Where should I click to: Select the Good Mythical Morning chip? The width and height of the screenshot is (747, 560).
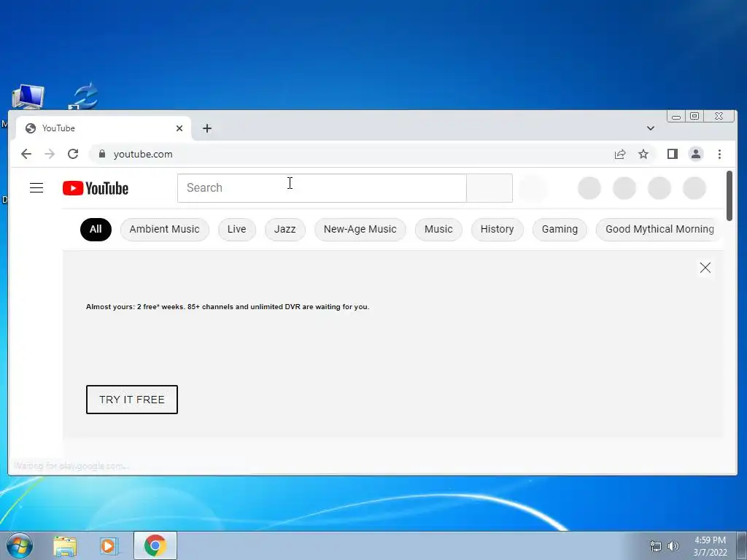click(659, 230)
